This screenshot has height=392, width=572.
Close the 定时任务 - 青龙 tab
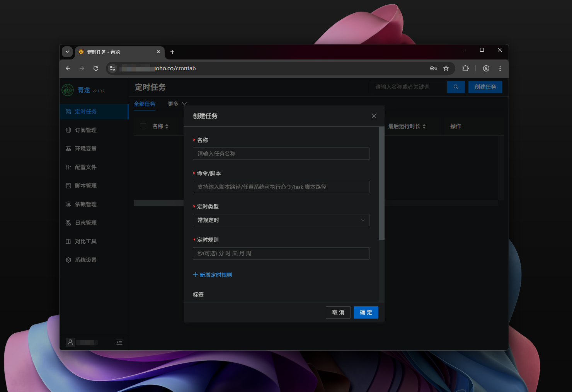pos(158,52)
